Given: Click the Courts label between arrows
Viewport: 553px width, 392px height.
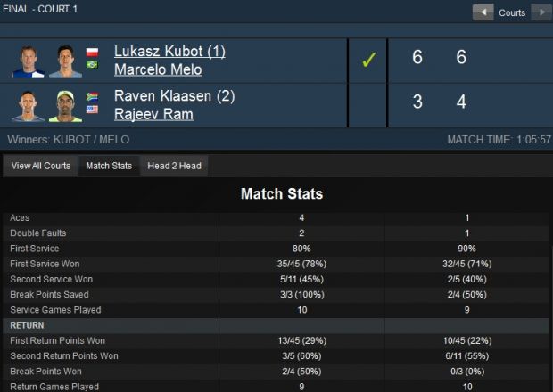Looking at the screenshot, I should click(512, 12).
